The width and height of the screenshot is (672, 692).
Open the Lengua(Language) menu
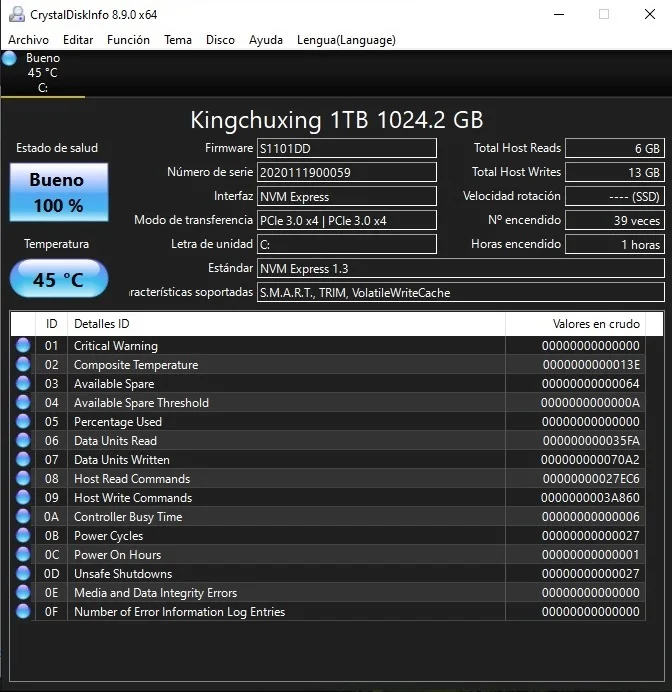point(346,40)
